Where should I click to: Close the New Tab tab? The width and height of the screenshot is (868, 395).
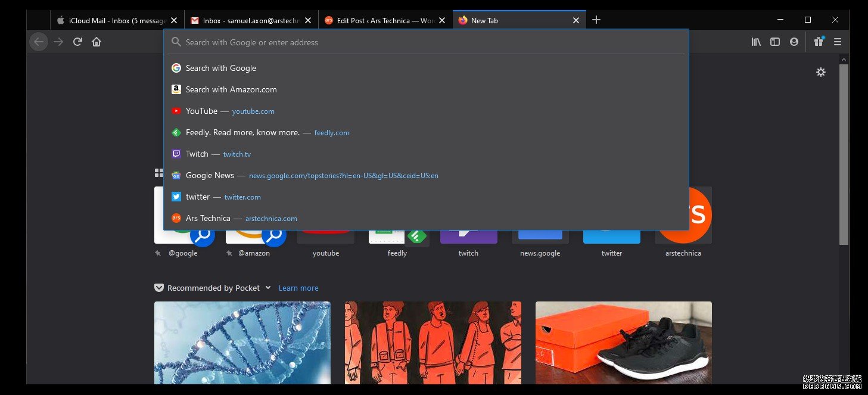576,20
